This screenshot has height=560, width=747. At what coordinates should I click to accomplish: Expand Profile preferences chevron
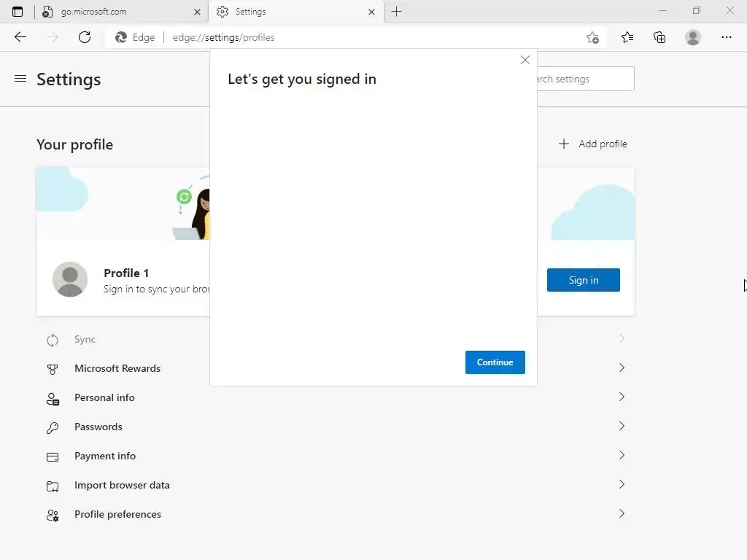tap(622, 513)
